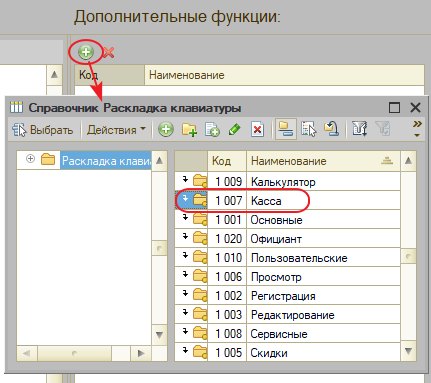Screen dimensions: 431x383
Task: Select row Редактирование
Action: [x=287, y=315]
